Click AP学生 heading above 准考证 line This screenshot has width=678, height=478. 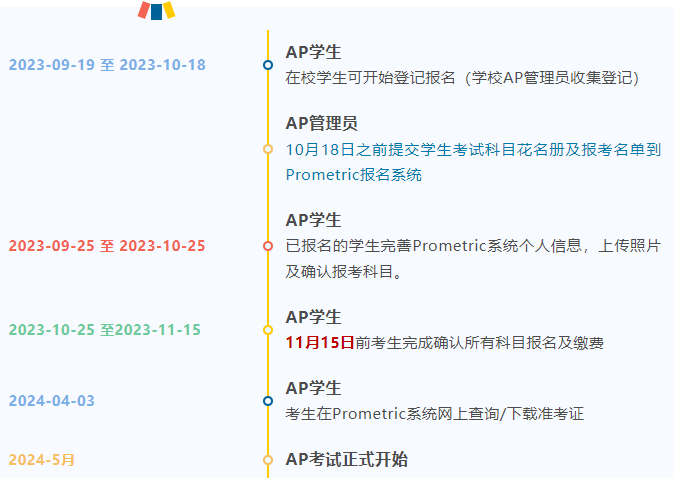313,388
